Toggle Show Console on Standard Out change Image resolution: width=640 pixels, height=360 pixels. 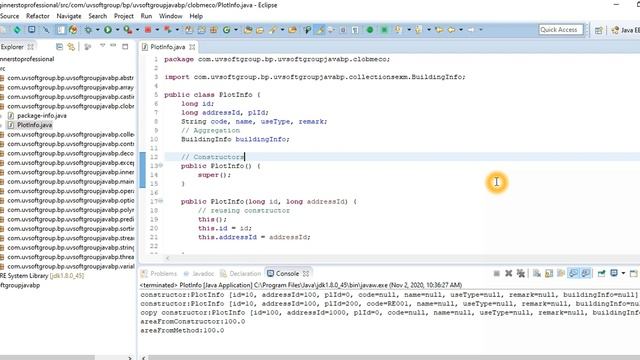tap(573, 273)
